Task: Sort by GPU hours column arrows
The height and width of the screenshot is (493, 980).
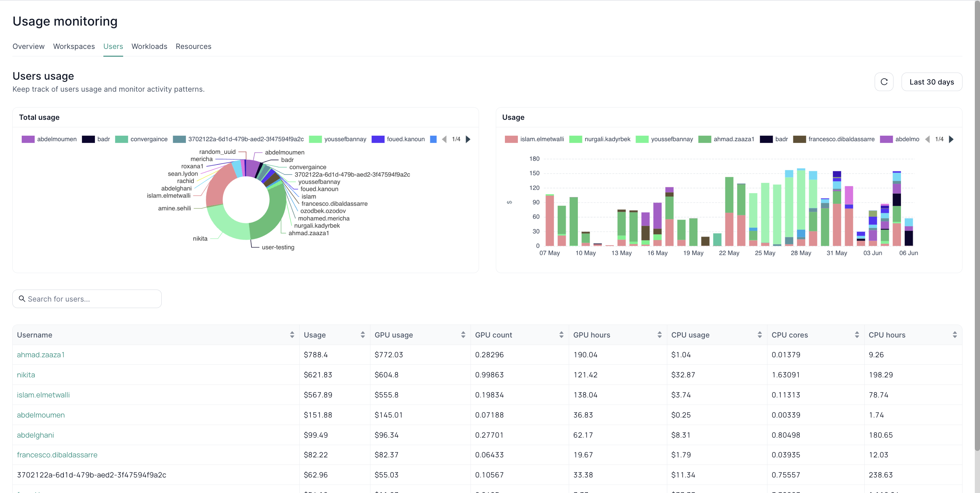Action: click(x=659, y=335)
